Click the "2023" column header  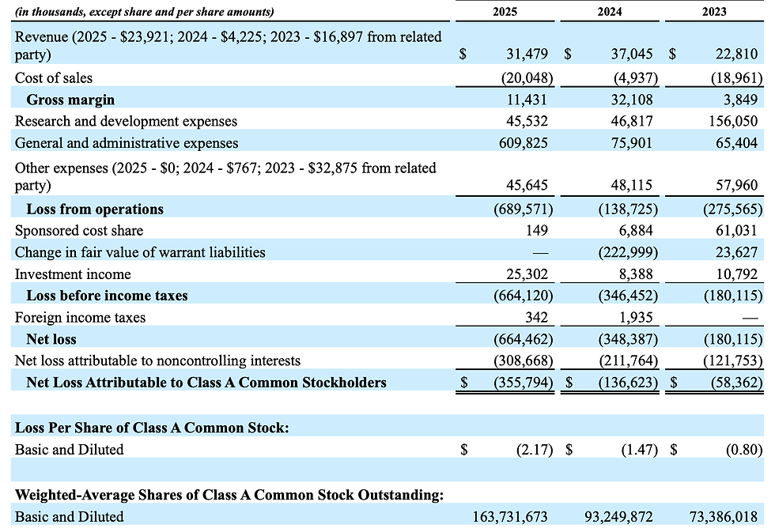click(714, 11)
